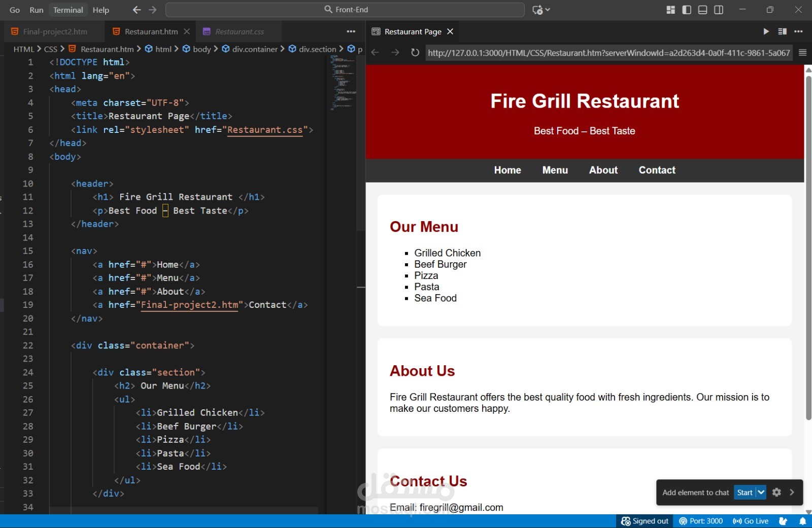The height and width of the screenshot is (528, 812).
Task: Click the "About Us" heading in preview
Action: tap(422, 371)
